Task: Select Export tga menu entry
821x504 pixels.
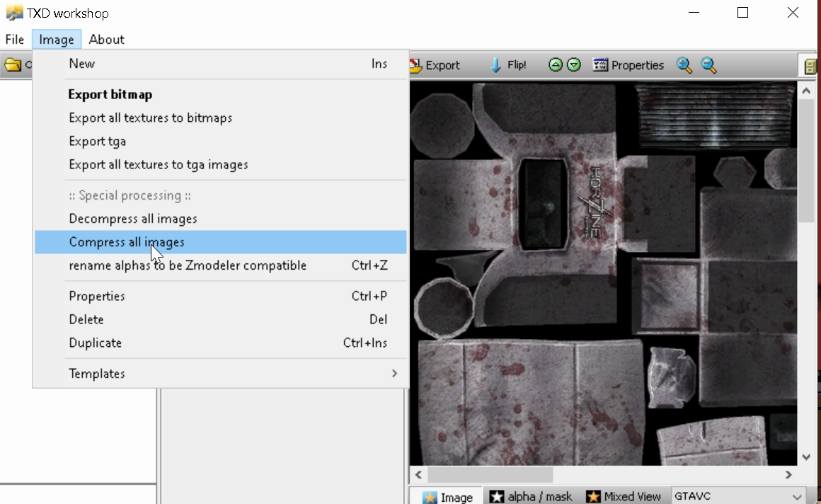Action: (220, 142)
